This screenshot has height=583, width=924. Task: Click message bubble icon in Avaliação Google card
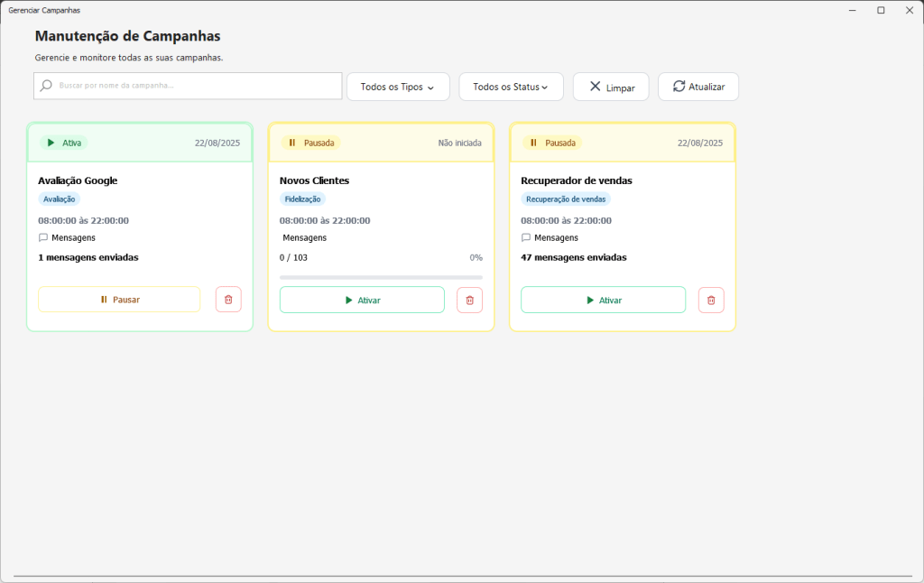[43, 237]
